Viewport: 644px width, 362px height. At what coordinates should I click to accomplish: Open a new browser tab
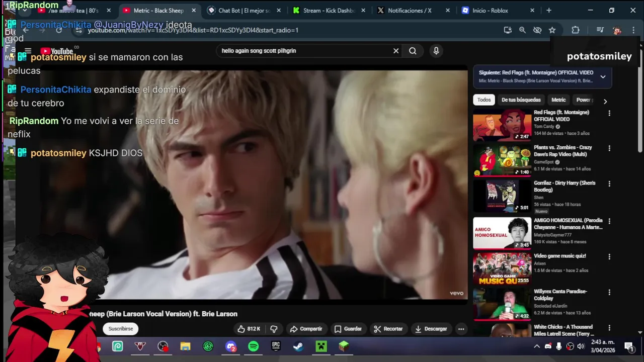(x=549, y=11)
